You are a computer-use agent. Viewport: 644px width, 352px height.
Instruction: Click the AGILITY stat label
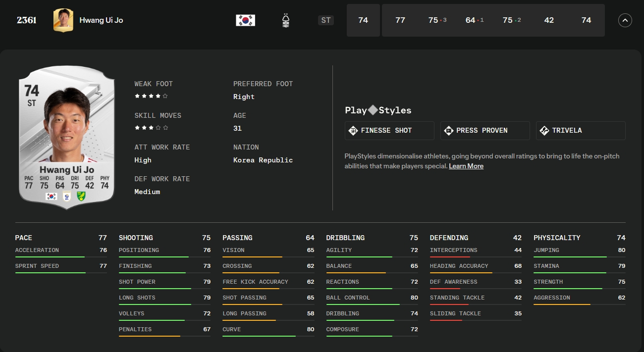tap(339, 250)
